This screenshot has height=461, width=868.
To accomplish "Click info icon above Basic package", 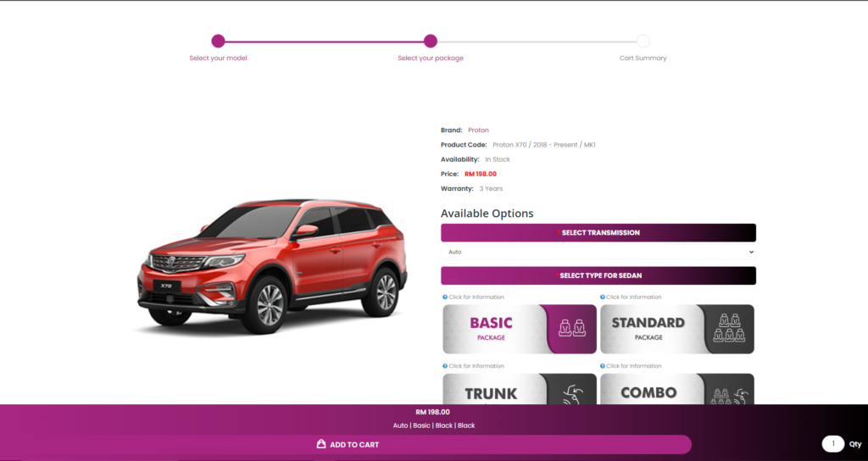I will pos(445,297).
